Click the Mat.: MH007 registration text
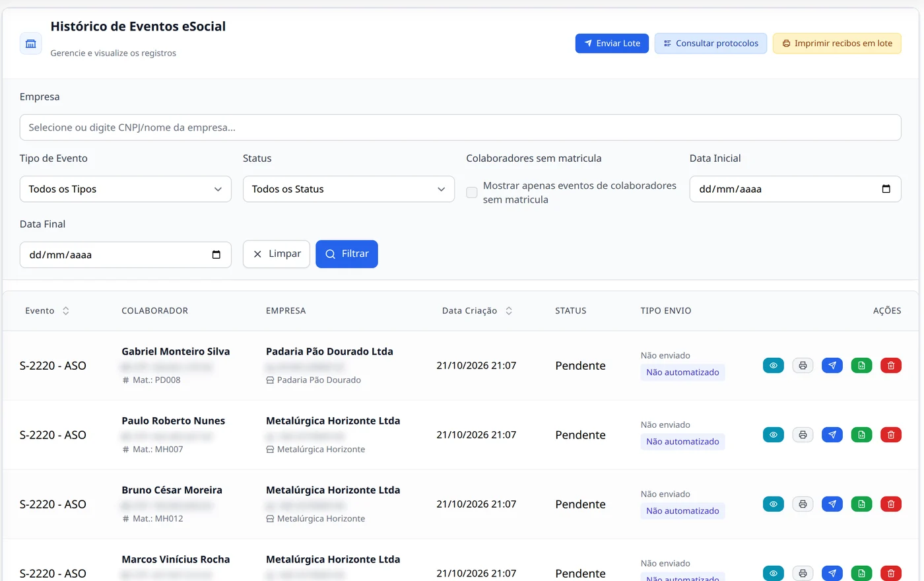The height and width of the screenshot is (581, 924). 158,449
